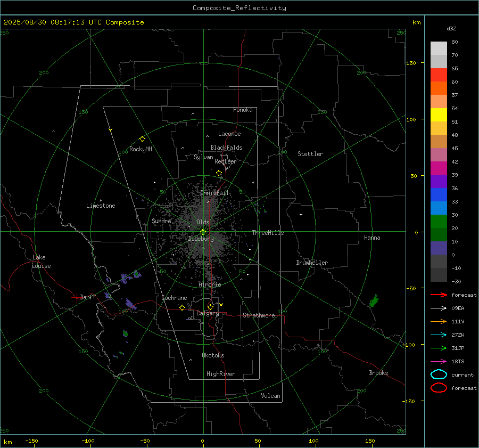Click the yellow diamond marker below Cochrane
The image size is (479, 448).
click(x=183, y=307)
